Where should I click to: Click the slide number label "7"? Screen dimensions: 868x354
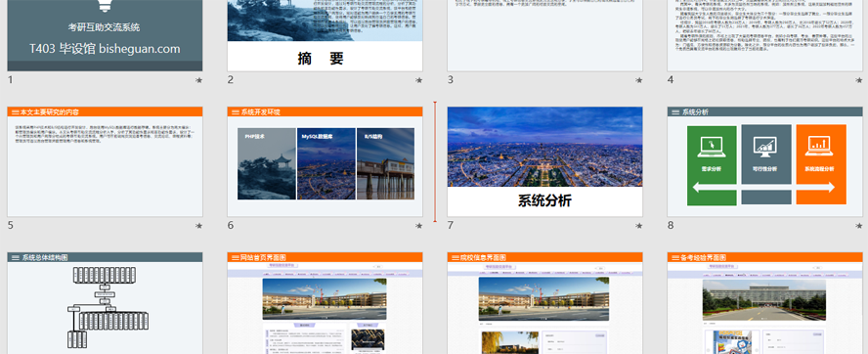tap(451, 225)
